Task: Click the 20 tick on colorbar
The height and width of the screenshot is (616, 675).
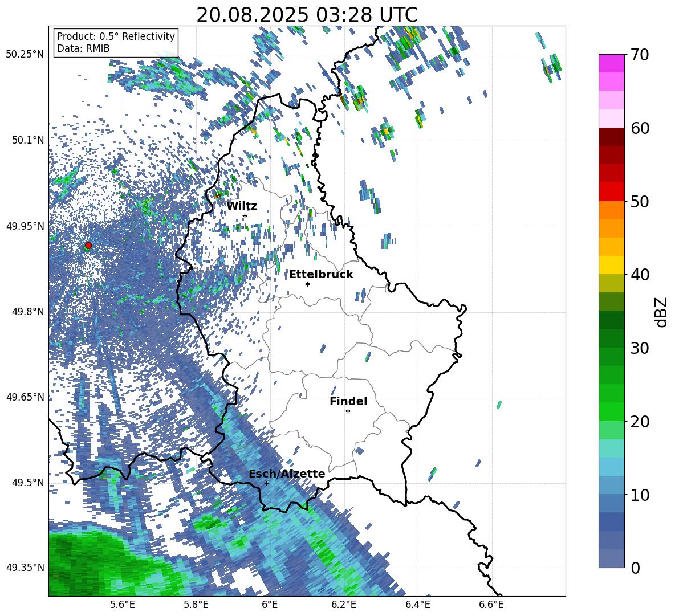Action: click(x=640, y=422)
